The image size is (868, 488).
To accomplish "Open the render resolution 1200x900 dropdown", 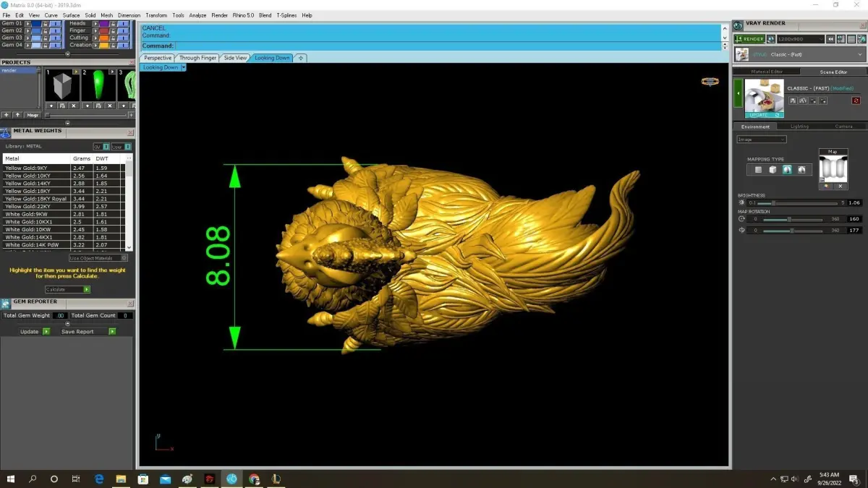I will coord(800,39).
